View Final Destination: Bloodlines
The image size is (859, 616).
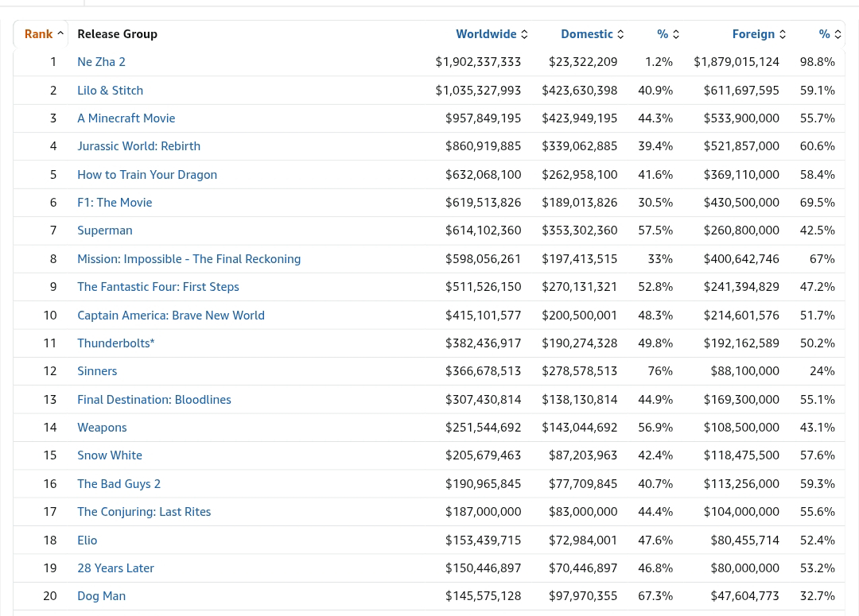click(154, 399)
